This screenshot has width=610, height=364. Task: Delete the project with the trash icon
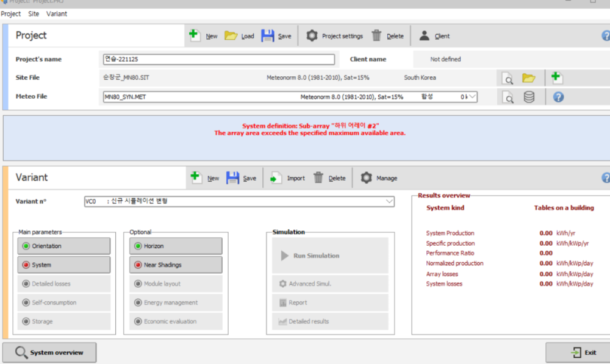[x=377, y=36]
